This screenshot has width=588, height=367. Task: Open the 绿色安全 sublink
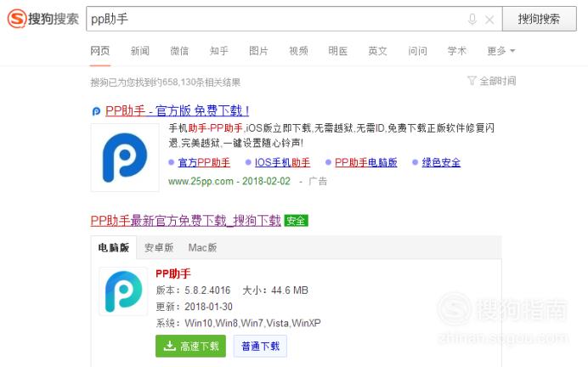(441, 162)
